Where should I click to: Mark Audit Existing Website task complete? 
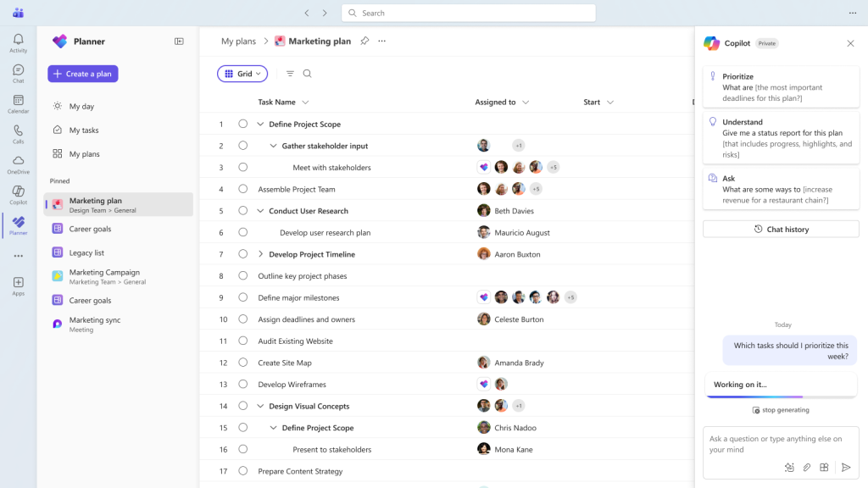pyautogui.click(x=243, y=341)
